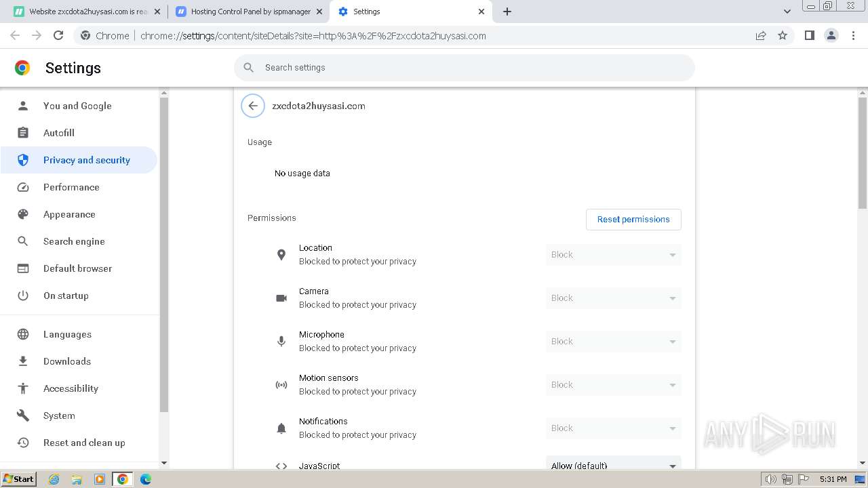Focus the Search settings field
Viewport: 868px width, 488px height.
465,68
